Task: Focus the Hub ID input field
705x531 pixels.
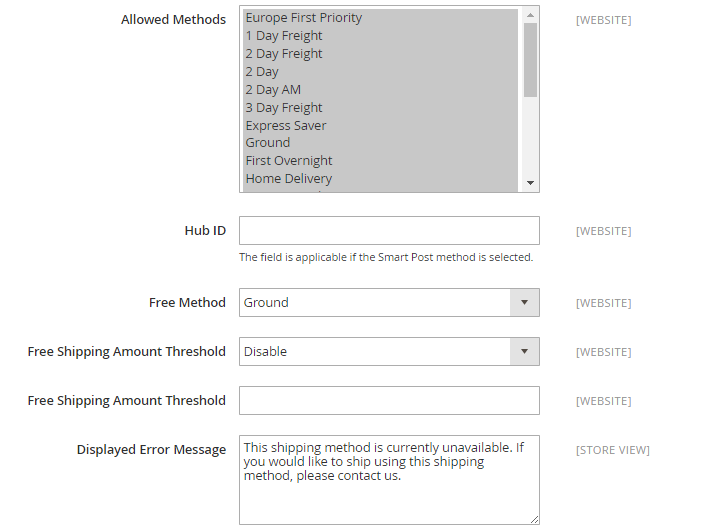Action: (389, 231)
